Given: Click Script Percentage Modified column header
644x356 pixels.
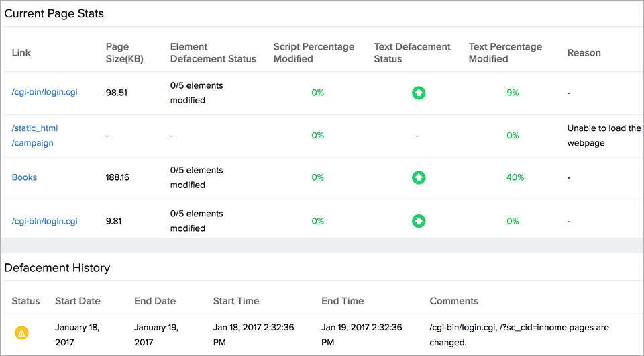Looking at the screenshot, I should point(313,52).
